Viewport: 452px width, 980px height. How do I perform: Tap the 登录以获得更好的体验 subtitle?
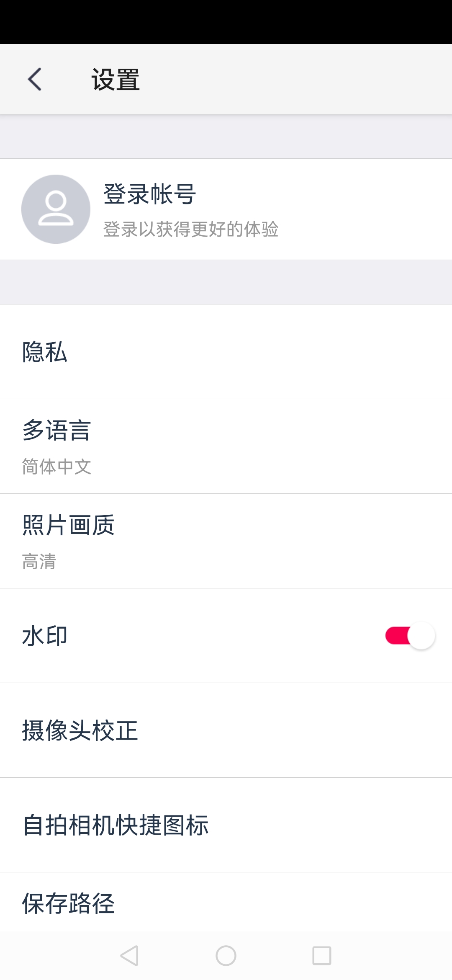point(191,229)
